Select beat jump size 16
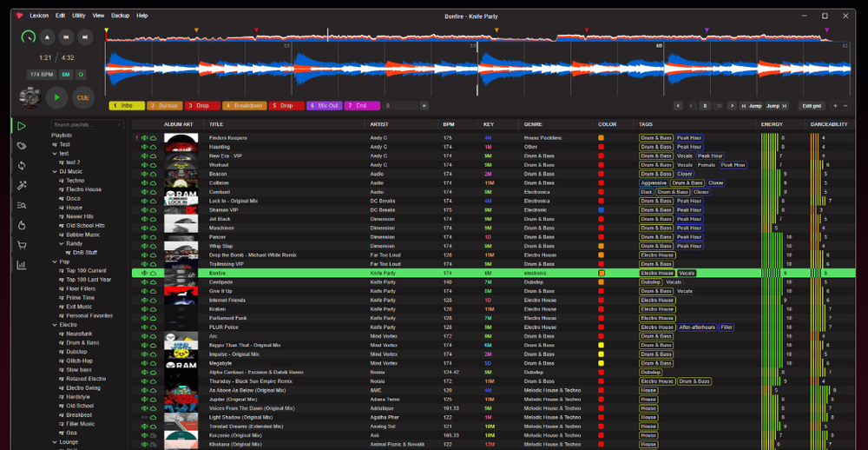 pos(719,106)
